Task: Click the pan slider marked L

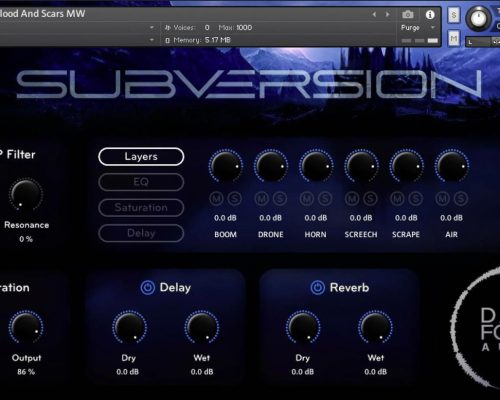Action: [x=482, y=42]
